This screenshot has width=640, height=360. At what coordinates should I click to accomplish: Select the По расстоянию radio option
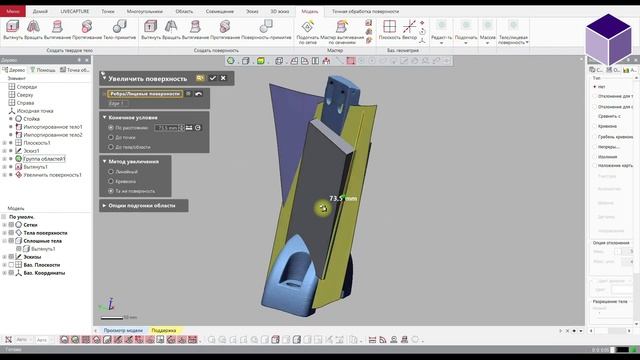(x=111, y=128)
